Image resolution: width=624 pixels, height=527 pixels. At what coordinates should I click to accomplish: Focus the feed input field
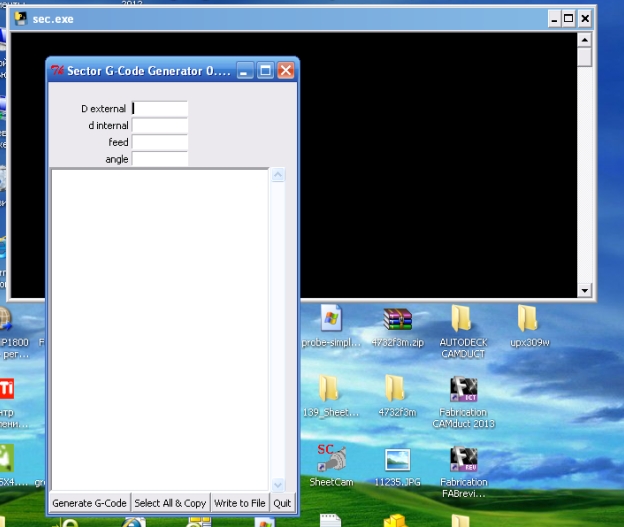coord(160,142)
